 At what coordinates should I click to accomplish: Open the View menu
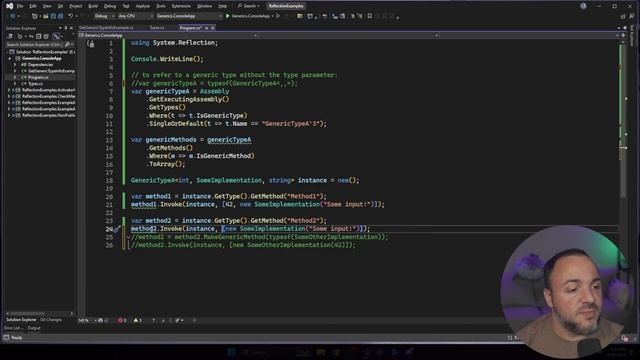(x=47, y=6)
